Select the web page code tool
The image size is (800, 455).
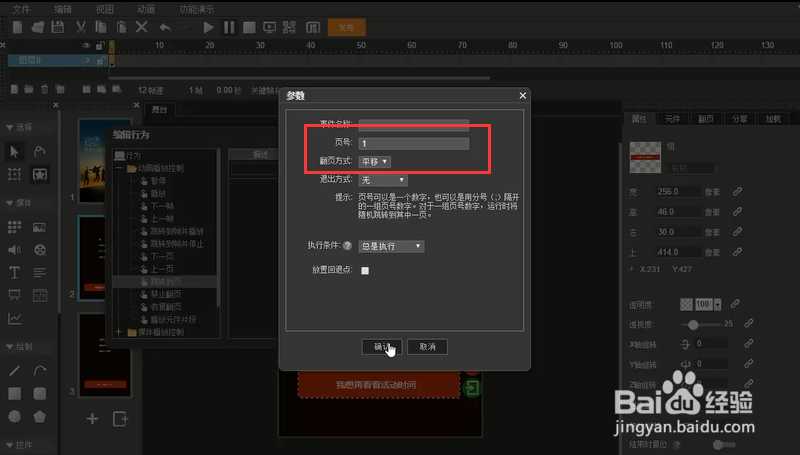point(40,295)
